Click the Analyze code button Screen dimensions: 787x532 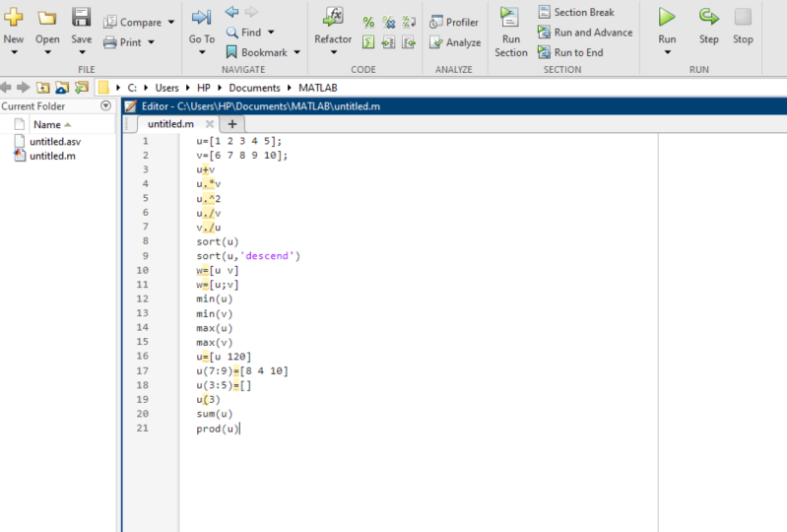(x=455, y=42)
